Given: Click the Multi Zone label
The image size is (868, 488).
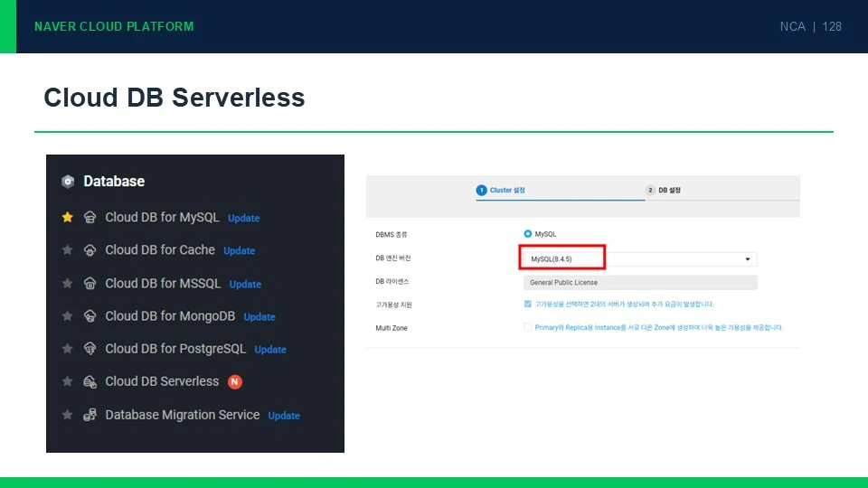Looking at the screenshot, I should coord(392,328).
